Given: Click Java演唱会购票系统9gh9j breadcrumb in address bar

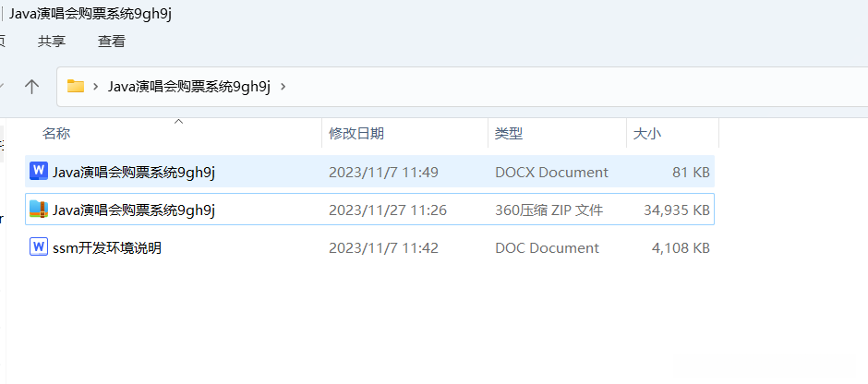Looking at the screenshot, I should [188, 87].
